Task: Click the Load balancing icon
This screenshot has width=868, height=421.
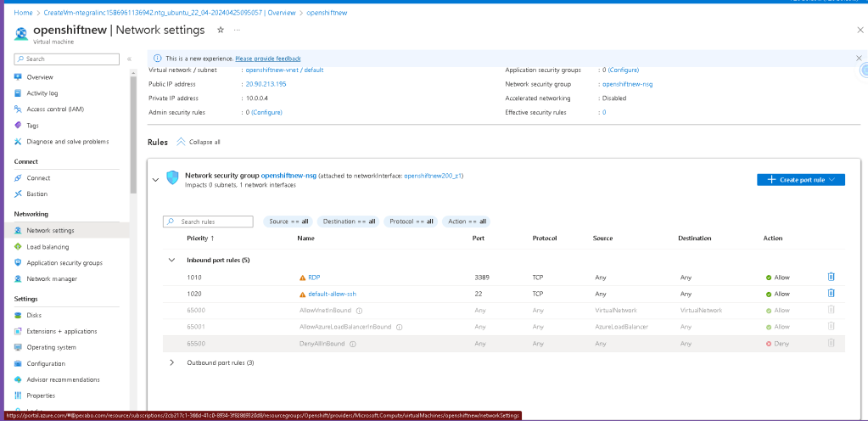Action: click(19, 246)
